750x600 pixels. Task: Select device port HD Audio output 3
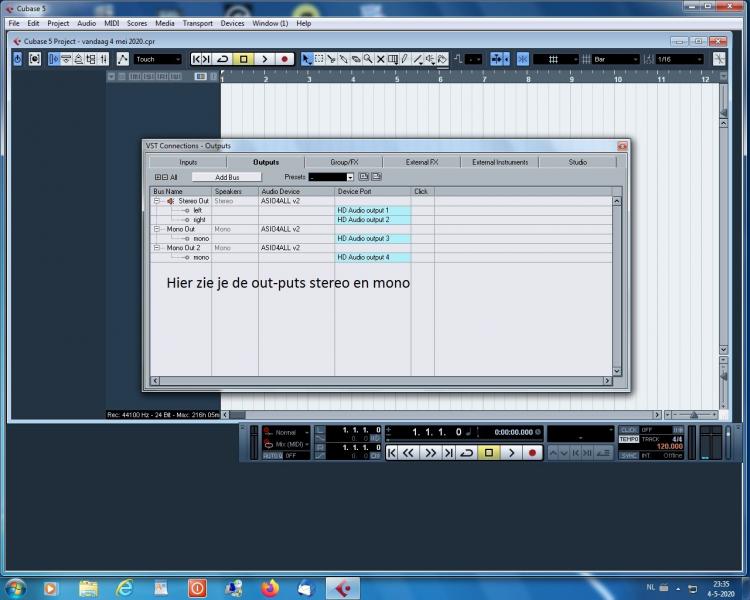point(373,238)
